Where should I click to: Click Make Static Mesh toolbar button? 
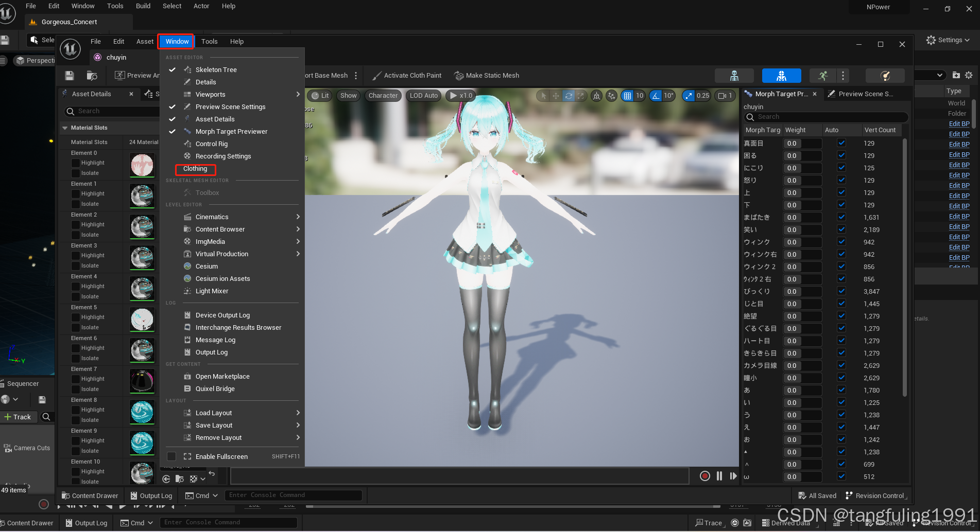pos(487,76)
